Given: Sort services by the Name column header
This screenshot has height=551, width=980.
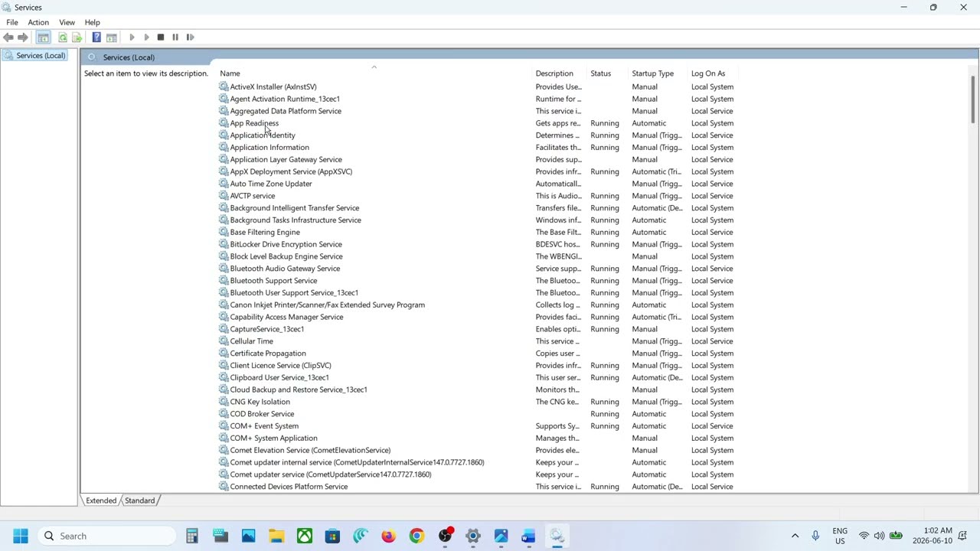Looking at the screenshot, I should tap(374, 73).
